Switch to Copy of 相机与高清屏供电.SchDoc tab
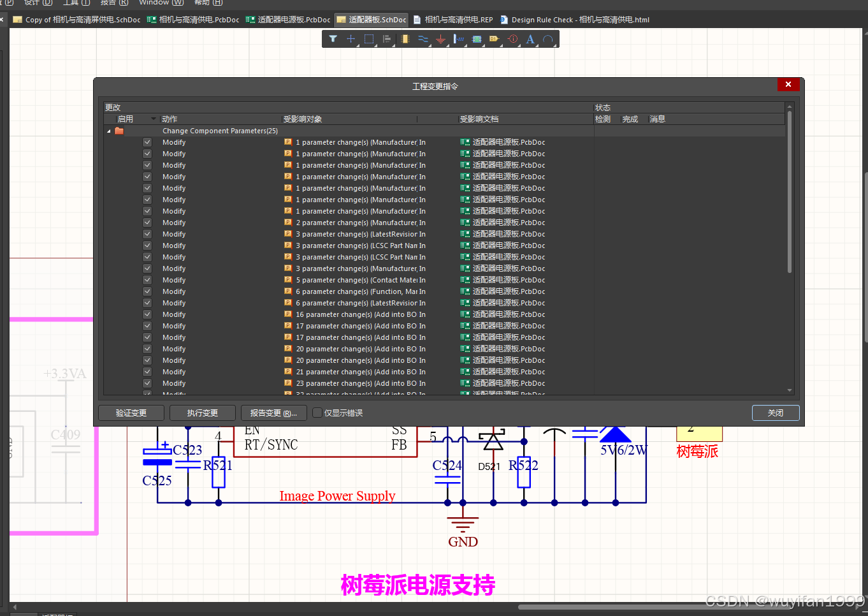Image resolution: width=868 pixels, height=616 pixels. [77, 20]
